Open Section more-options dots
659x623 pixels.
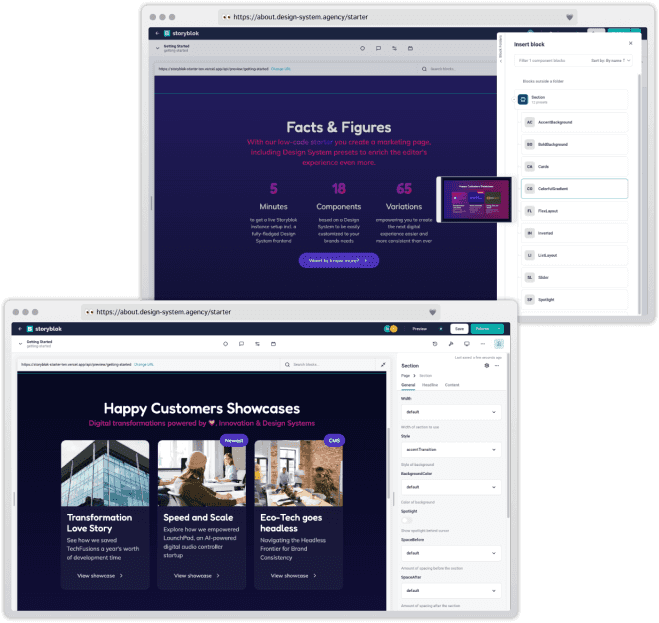pos(497,366)
